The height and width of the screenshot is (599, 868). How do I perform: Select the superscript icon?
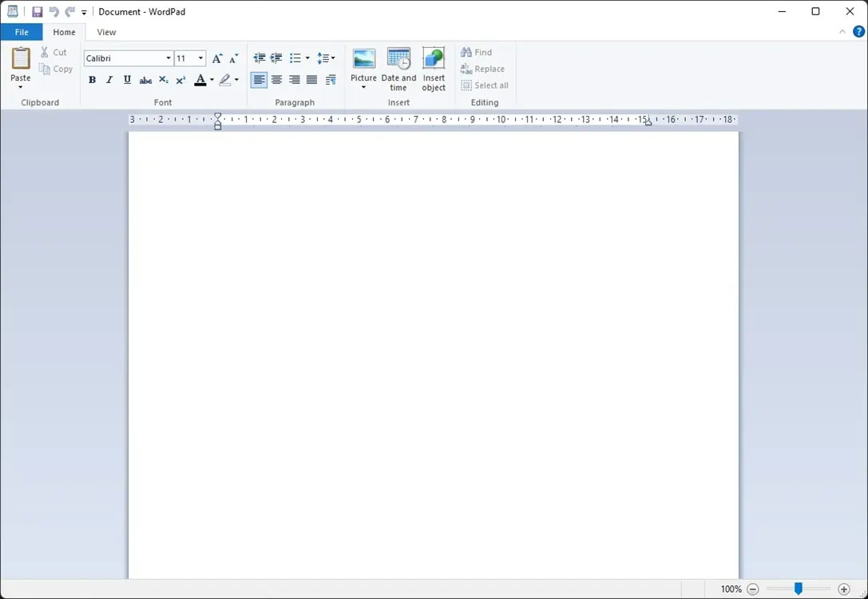click(180, 80)
